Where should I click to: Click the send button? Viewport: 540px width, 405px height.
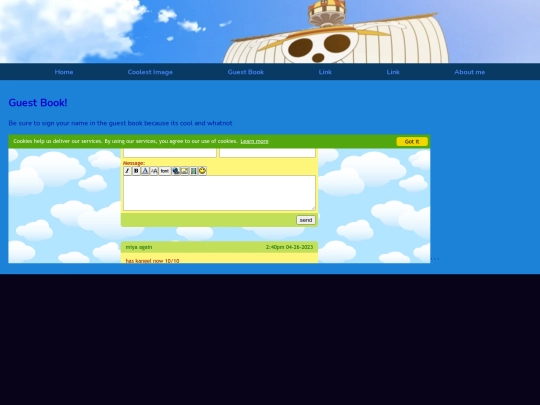305,220
